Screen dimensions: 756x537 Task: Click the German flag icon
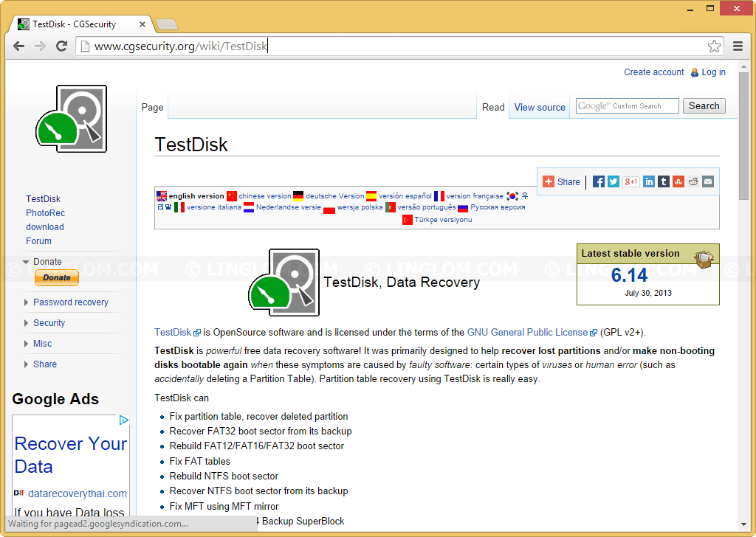(298, 196)
